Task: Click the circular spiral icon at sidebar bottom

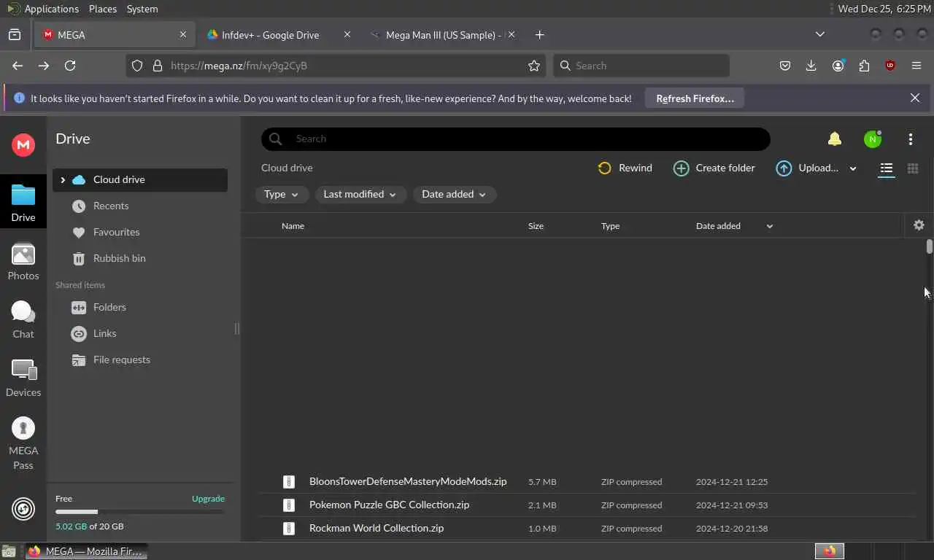Action: 23,508
